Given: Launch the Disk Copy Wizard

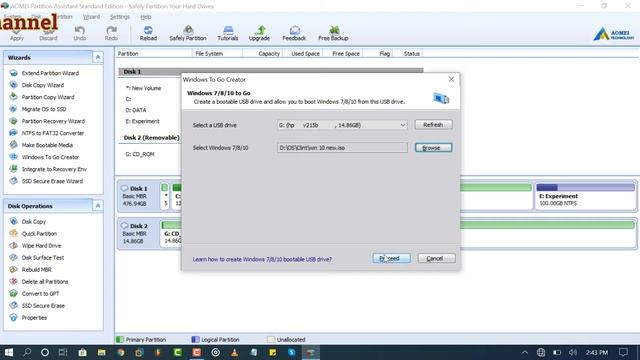Looking at the screenshot, I should pos(42,85).
